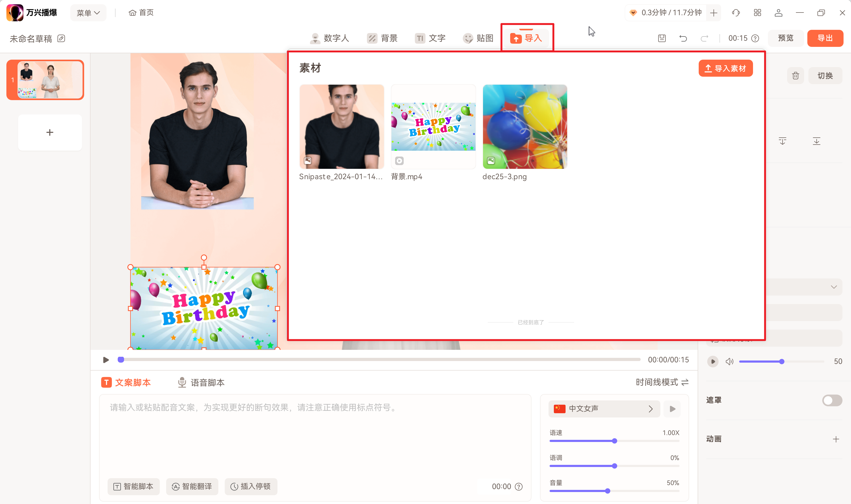Image resolution: width=851 pixels, height=504 pixels.
Task: Adjust the 语速 speed slider
Action: coord(614,441)
